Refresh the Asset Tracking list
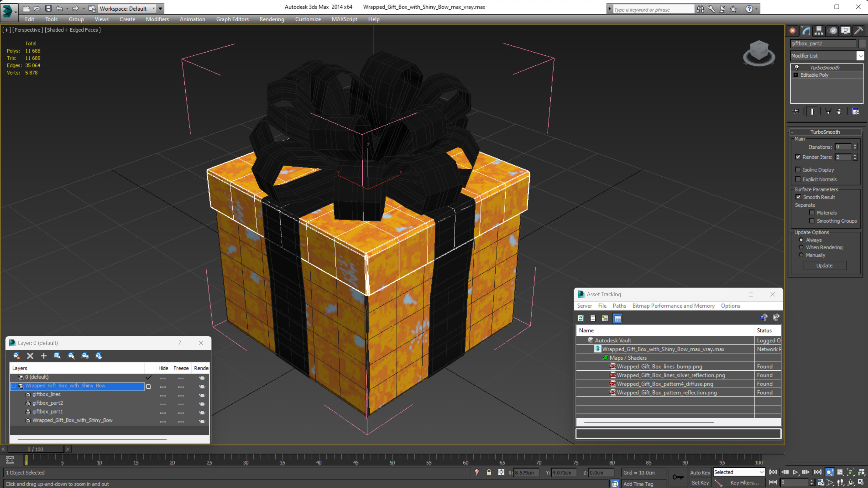The height and width of the screenshot is (488, 868). point(580,318)
